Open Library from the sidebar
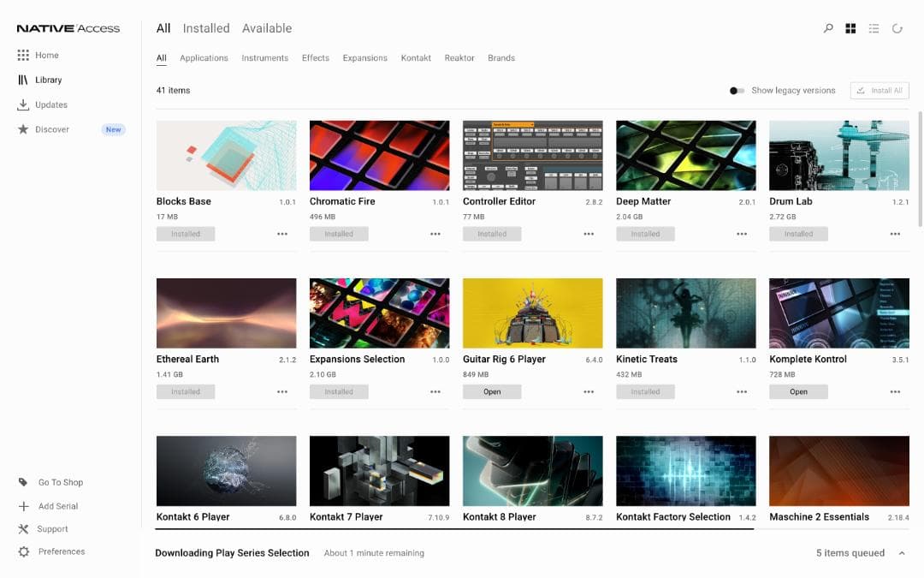The height and width of the screenshot is (578, 924). tap(42, 80)
